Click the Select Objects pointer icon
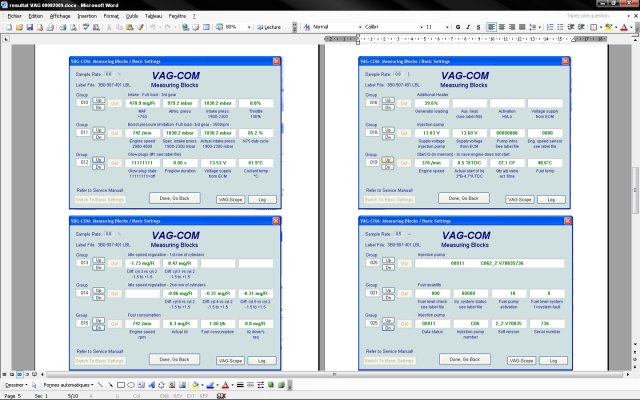This screenshot has width=640, height=400. click(34, 385)
